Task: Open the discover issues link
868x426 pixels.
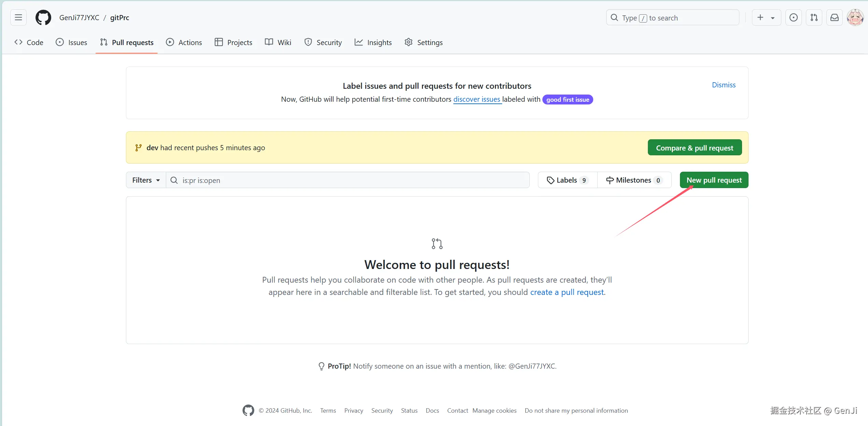Action: pyautogui.click(x=476, y=99)
